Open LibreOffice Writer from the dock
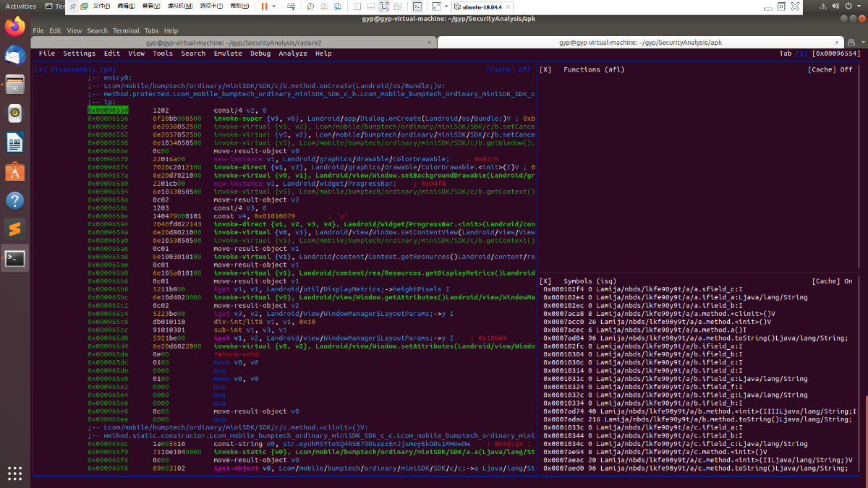Viewport: 868px width, 488px height. coord(15,142)
